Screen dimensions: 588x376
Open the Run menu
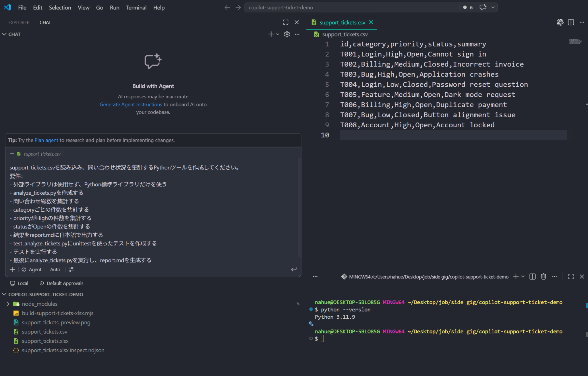pos(115,8)
